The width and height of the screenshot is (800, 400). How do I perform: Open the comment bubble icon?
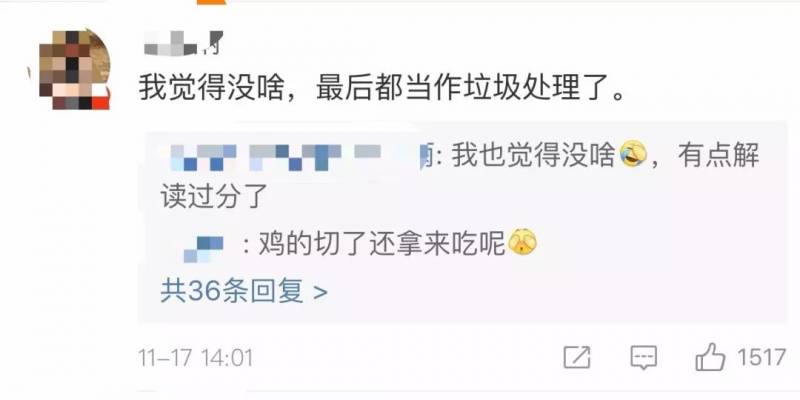pyautogui.click(x=643, y=357)
